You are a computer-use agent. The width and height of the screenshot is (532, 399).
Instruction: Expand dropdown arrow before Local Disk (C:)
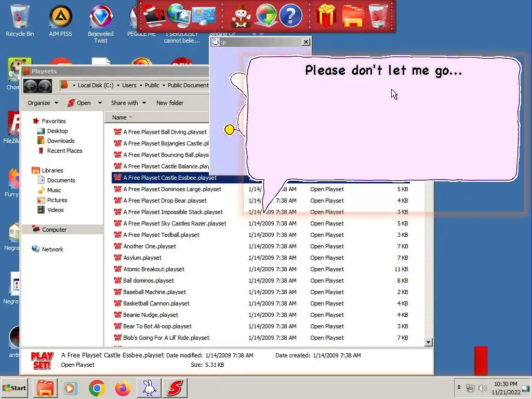click(x=74, y=86)
